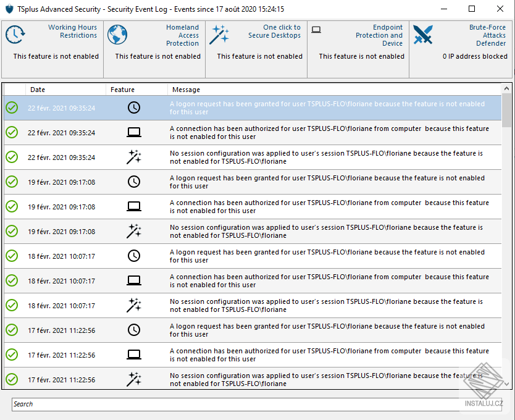Maximize the Security Event Log window
Image resolution: width=515 pixels, height=420 pixels.
click(472, 9)
